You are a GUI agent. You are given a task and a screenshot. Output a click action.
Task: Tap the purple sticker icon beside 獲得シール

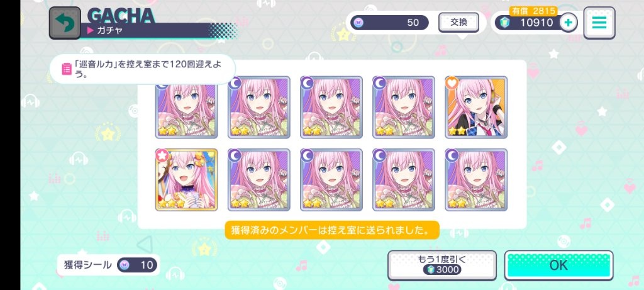126,265
